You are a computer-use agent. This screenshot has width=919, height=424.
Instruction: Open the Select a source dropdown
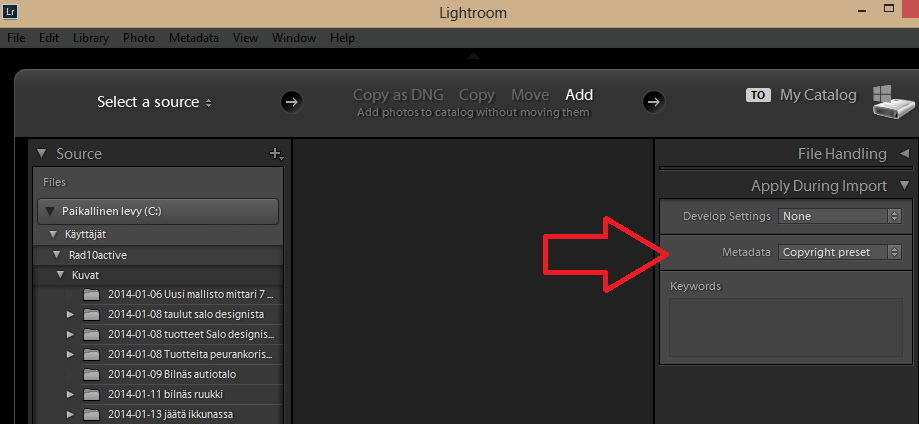point(154,102)
